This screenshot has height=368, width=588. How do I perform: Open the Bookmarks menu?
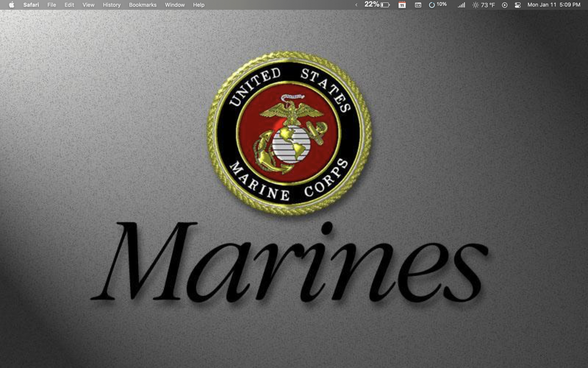pos(143,5)
